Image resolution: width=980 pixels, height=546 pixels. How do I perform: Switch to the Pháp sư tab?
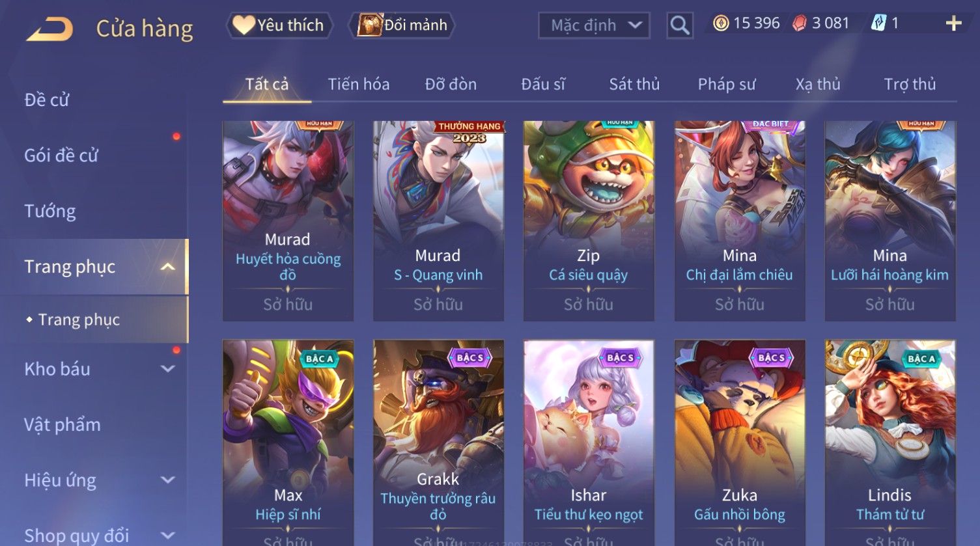[726, 85]
